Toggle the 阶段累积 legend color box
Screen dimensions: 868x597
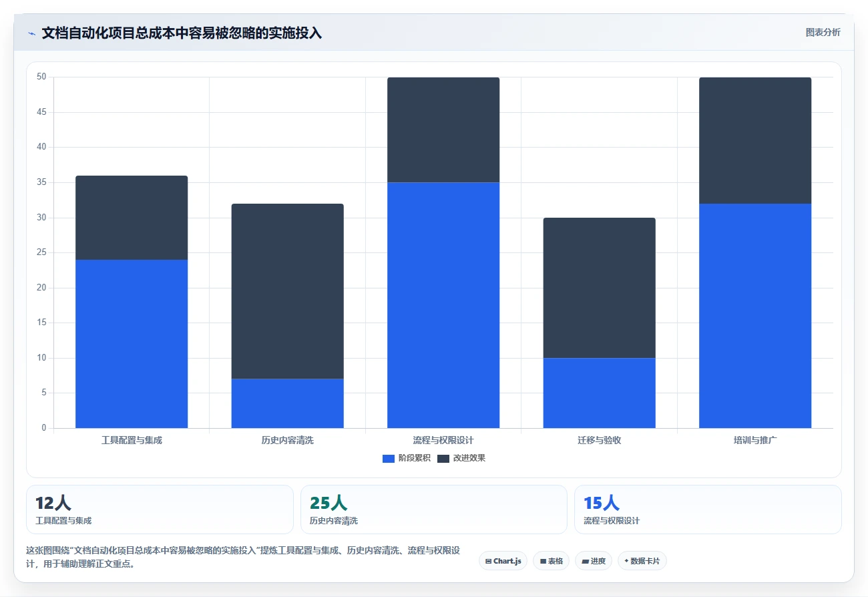point(389,458)
